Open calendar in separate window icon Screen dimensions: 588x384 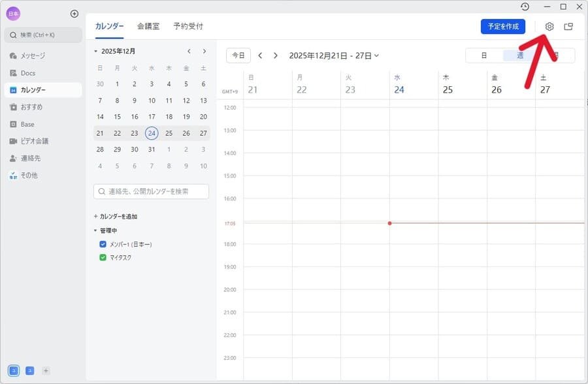[x=568, y=27]
